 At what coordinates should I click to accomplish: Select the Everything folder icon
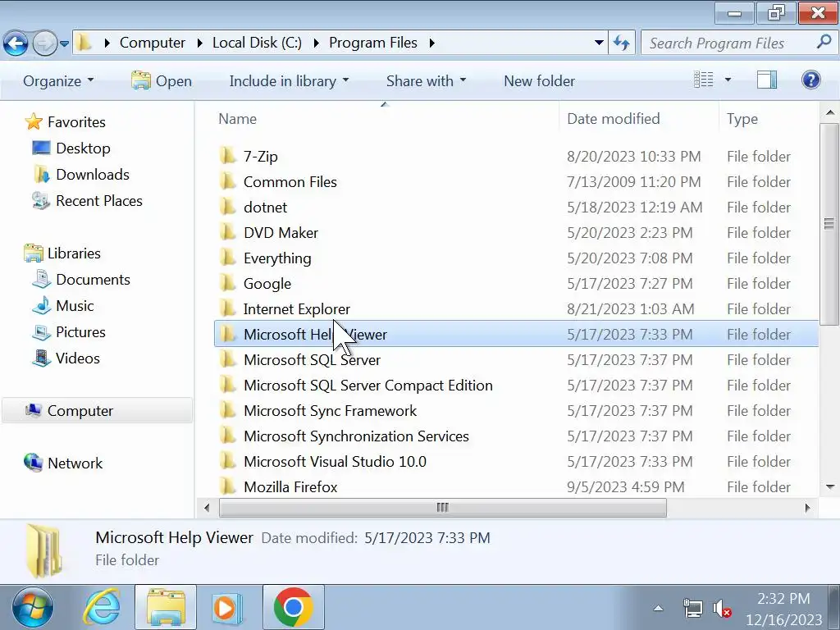[228, 258]
